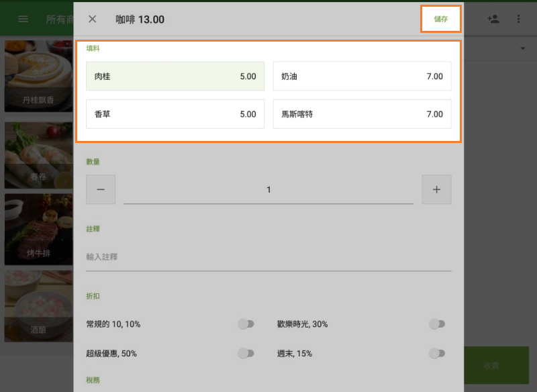
Task: Enable the 常規的 10% discount toggle
Action: tap(246, 324)
